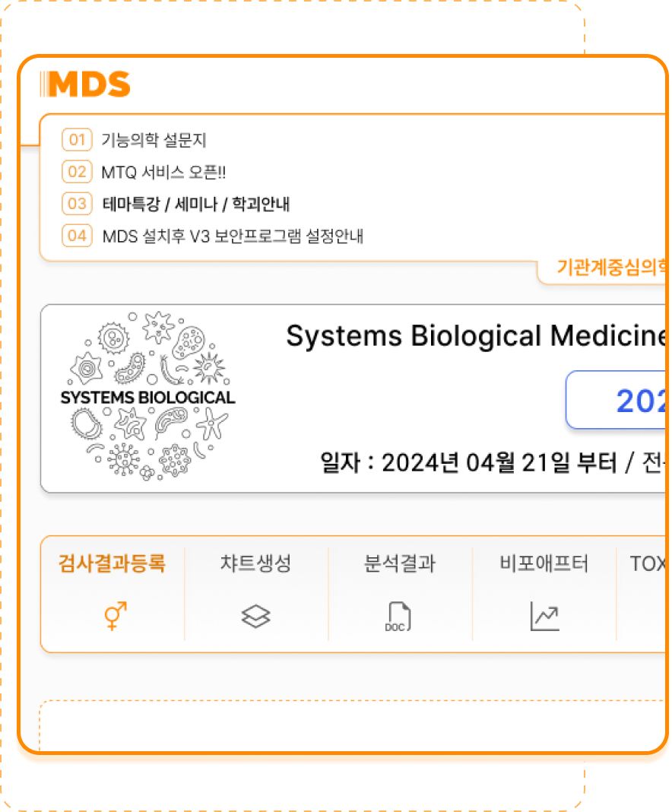Click the stacked layers icon
672x812 pixels.
click(x=256, y=616)
